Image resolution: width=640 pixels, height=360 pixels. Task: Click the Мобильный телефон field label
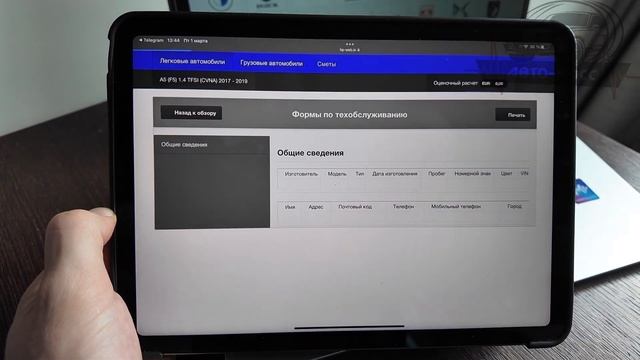pyautogui.click(x=456, y=207)
